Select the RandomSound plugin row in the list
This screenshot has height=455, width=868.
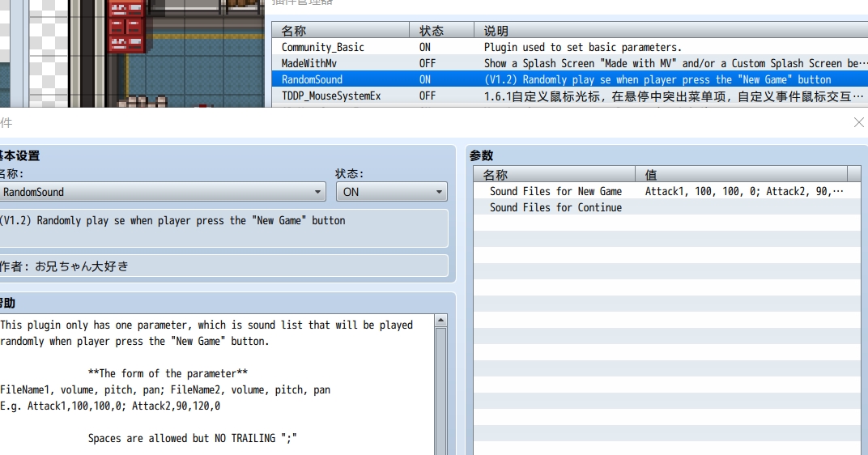(570, 79)
